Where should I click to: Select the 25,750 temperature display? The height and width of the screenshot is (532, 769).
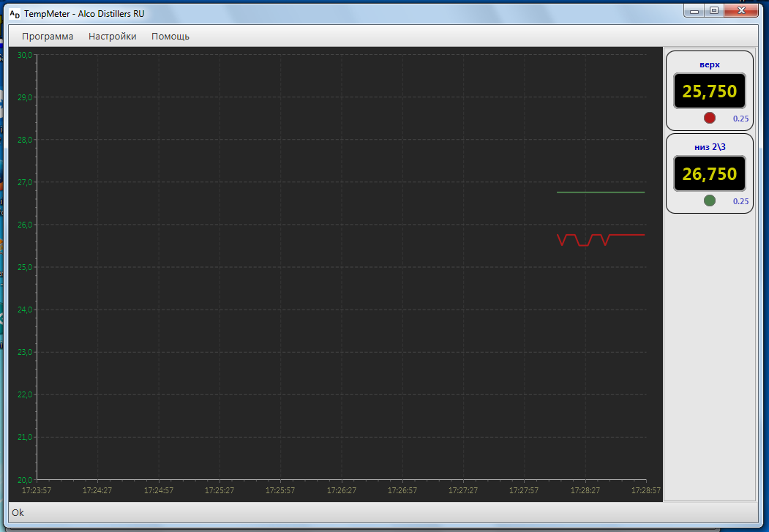(709, 91)
